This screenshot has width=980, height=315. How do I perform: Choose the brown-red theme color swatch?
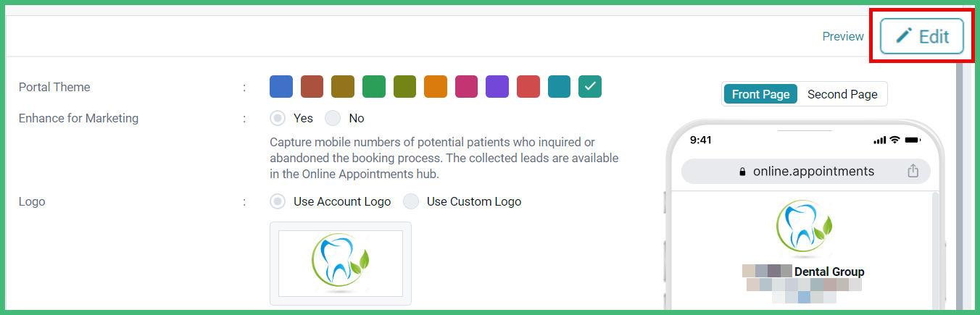(x=312, y=87)
